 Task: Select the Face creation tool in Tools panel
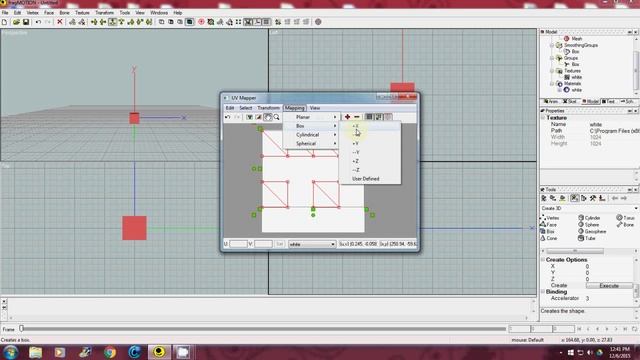coord(548,225)
